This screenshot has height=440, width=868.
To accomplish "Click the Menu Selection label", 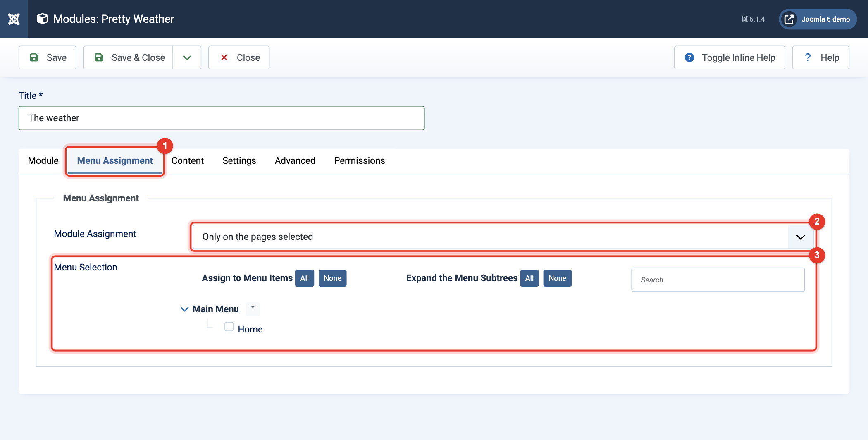I will tap(86, 268).
